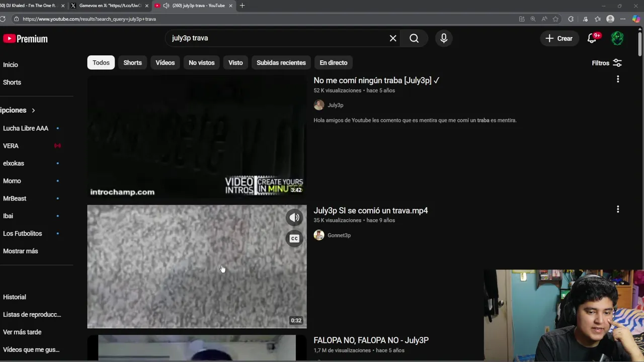Clear the search box with the X
The image size is (644, 362).
coord(393,38)
